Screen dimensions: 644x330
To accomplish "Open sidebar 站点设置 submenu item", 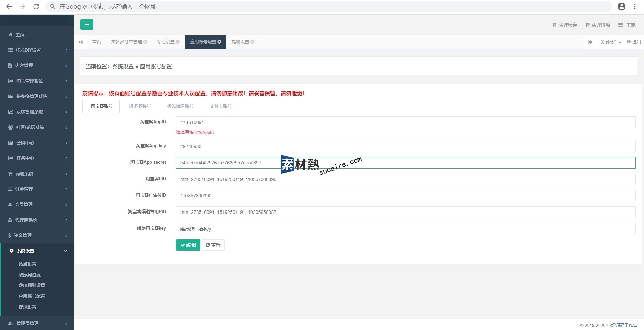I will 28,264.
